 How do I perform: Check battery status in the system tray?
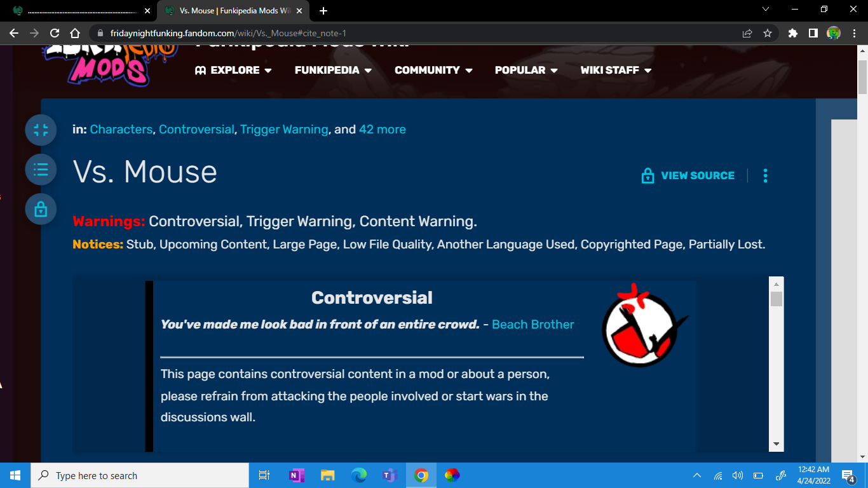758,475
